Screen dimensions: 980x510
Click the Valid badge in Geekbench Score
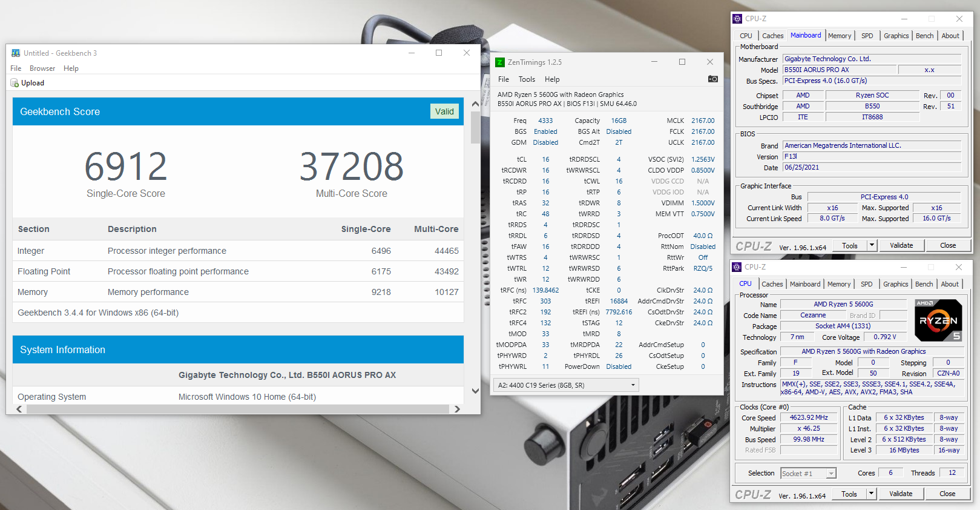click(444, 111)
